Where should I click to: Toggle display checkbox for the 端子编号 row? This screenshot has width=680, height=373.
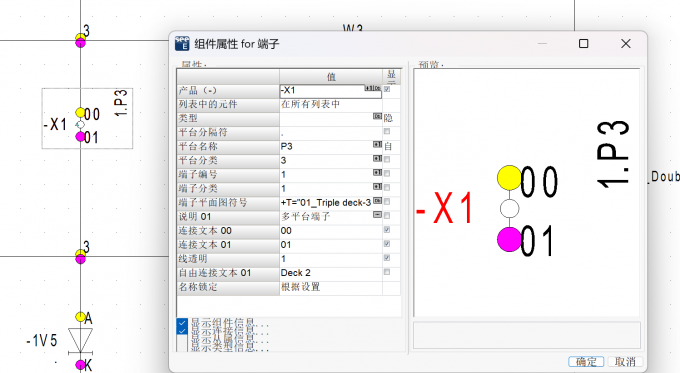[387, 173]
